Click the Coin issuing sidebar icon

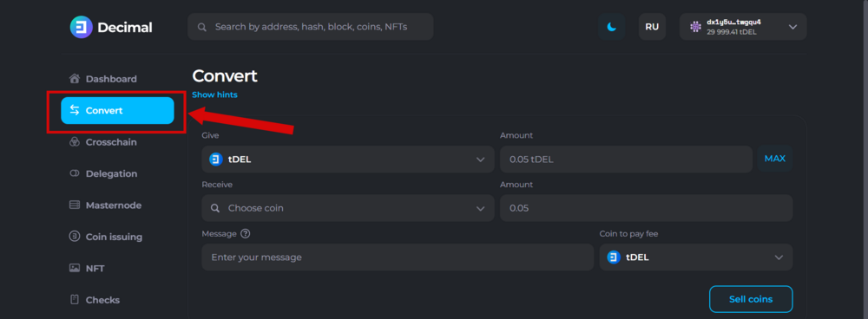[74, 237]
